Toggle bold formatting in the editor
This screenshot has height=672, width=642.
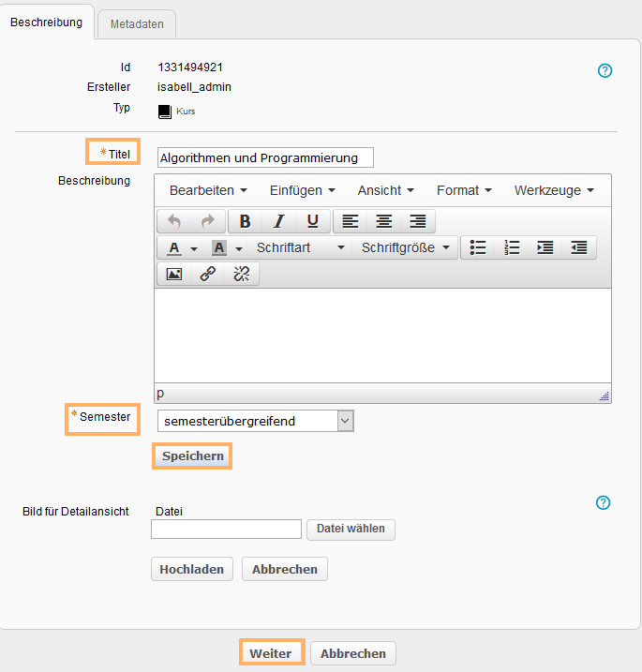click(245, 221)
